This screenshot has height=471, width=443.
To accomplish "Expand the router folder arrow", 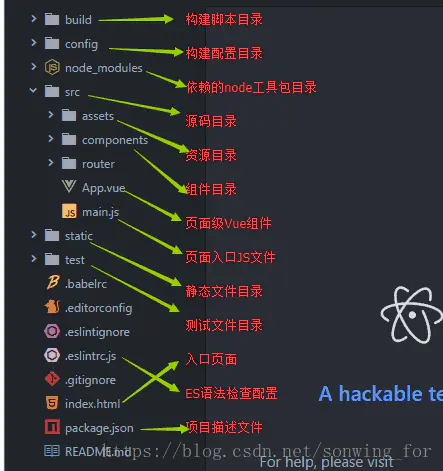I will pyautogui.click(x=51, y=163).
